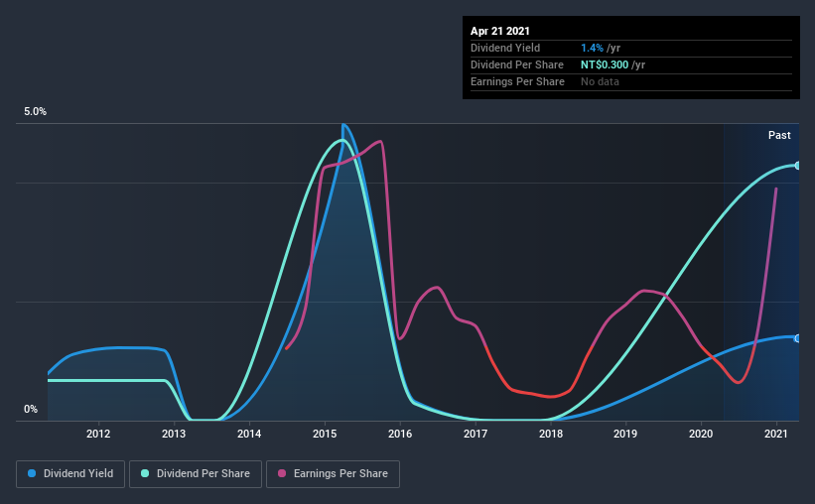Click the 2018 x-axis label
The width and height of the screenshot is (815, 504).
[551, 434]
